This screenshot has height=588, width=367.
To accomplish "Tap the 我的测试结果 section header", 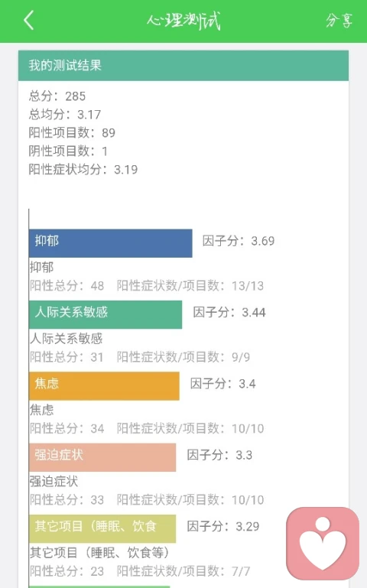I will pos(183,66).
